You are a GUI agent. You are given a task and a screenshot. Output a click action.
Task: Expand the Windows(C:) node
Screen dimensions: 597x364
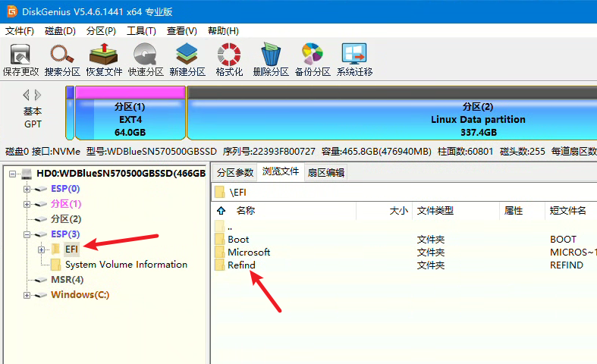tap(27, 295)
